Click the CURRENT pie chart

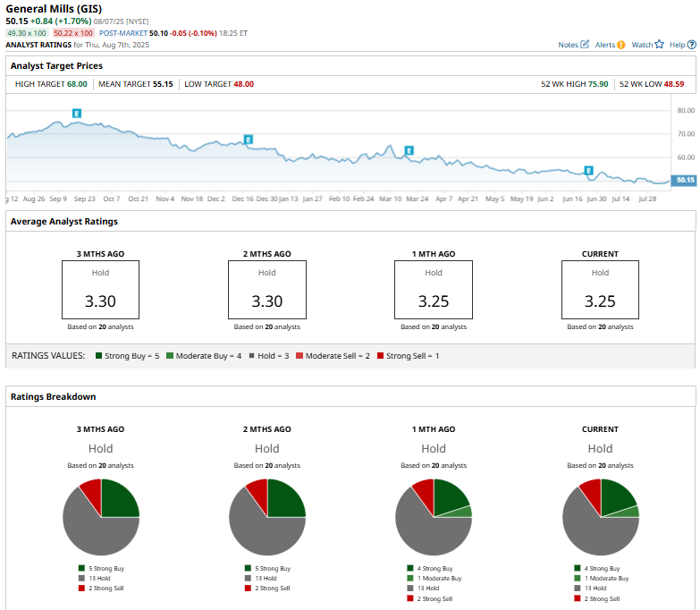point(601,517)
